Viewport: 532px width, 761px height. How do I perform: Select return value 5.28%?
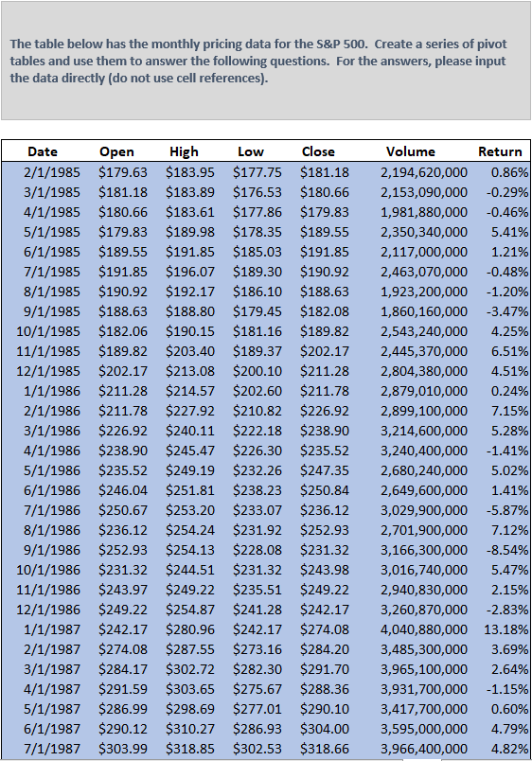509,431
